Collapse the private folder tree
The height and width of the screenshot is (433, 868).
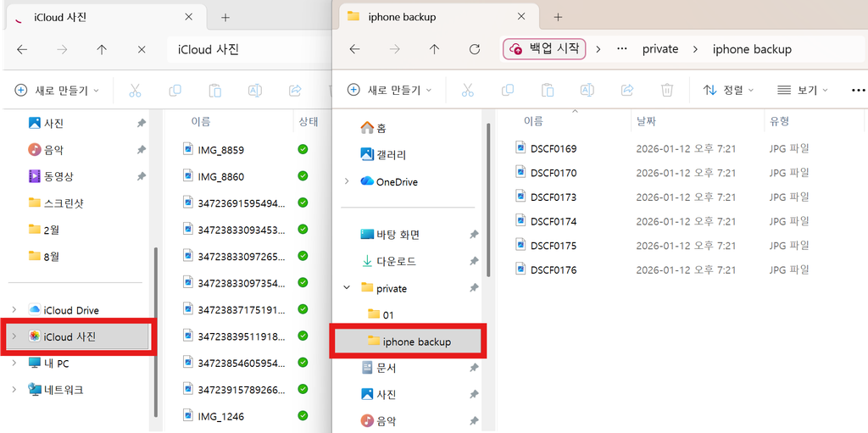[x=347, y=287]
